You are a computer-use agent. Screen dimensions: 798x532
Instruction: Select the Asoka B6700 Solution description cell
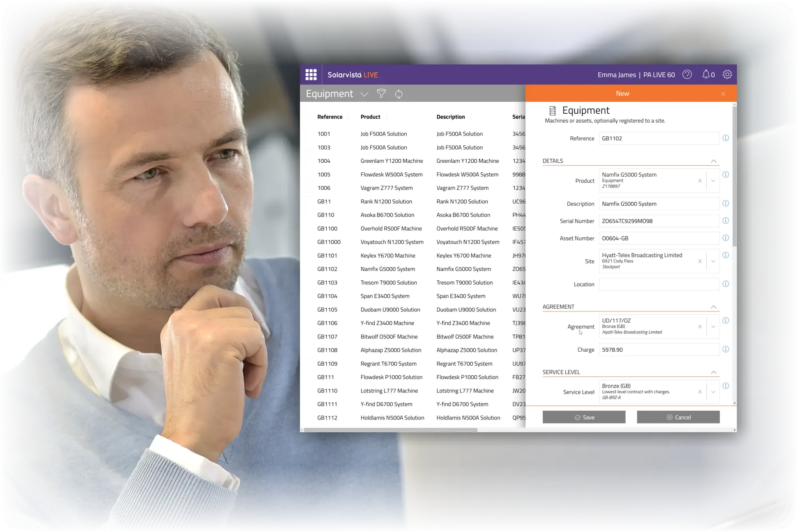[463, 215]
